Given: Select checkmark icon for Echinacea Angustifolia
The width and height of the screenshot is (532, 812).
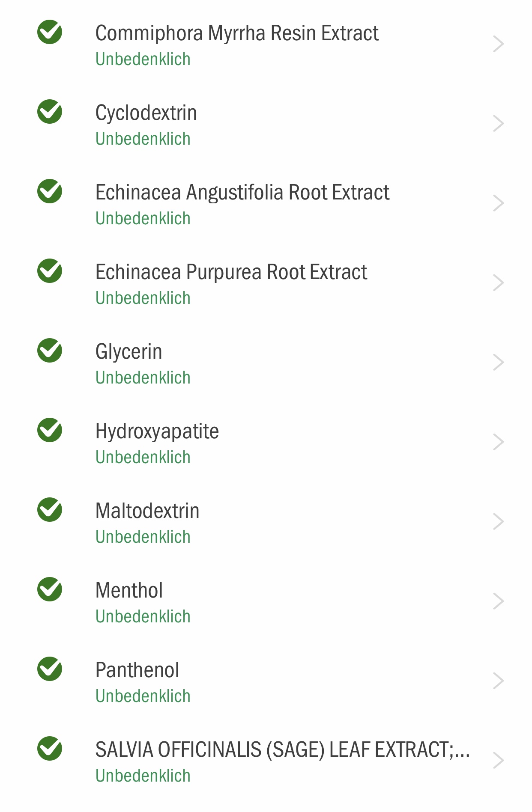Looking at the screenshot, I should (50, 191).
